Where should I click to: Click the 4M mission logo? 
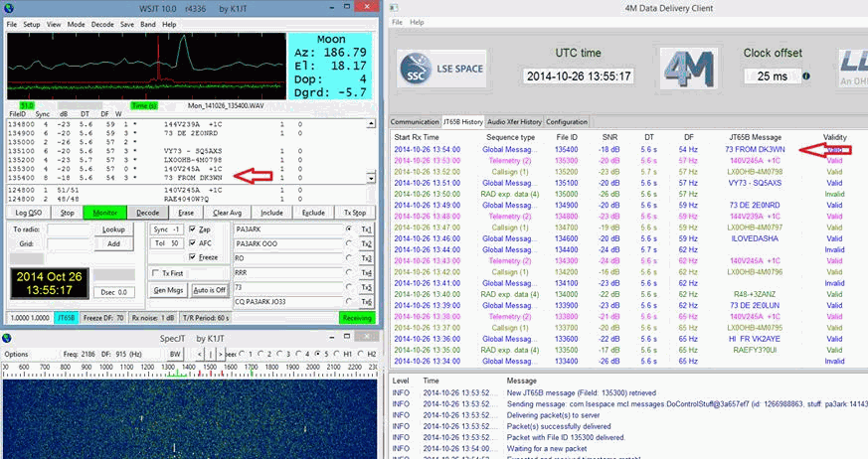pos(689,69)
